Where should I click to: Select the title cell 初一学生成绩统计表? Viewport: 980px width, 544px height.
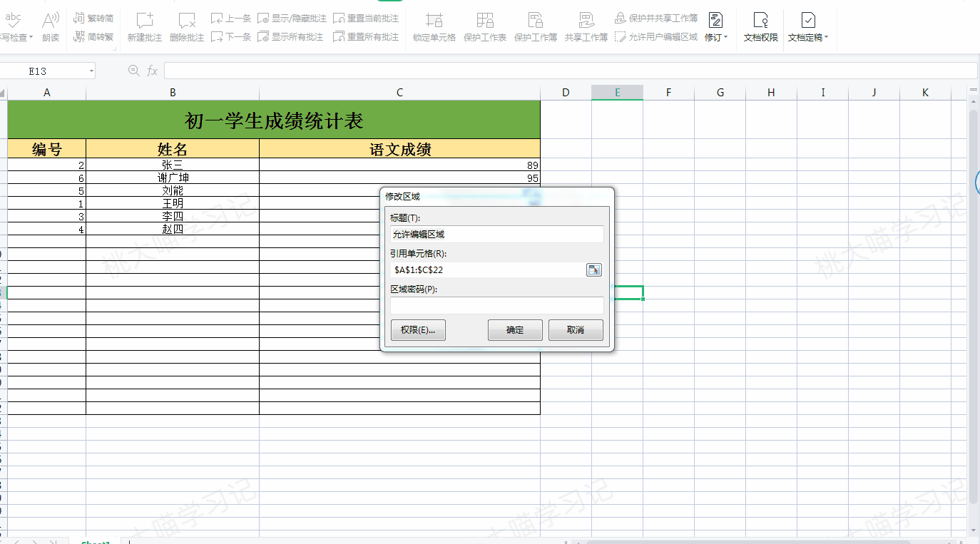tap(274, 120)
